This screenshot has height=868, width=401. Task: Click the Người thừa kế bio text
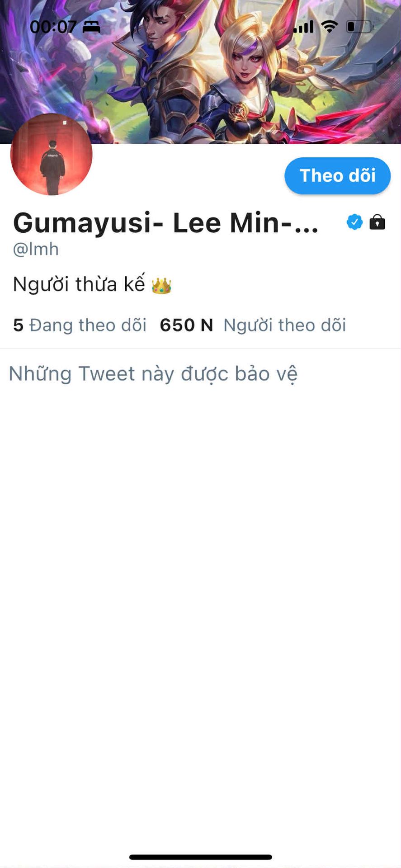point(79,284)
